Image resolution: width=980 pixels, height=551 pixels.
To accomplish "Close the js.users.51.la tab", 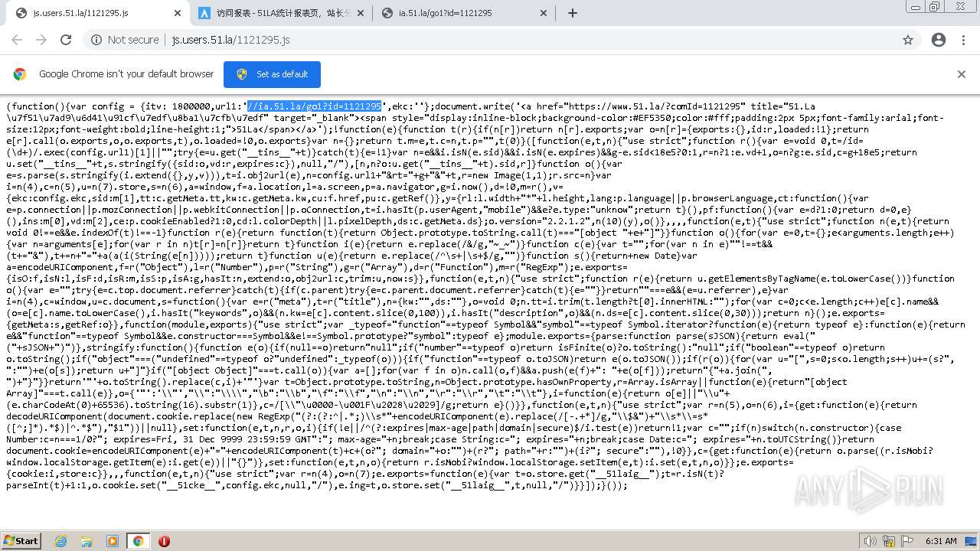I will click(x=178, y=13).
